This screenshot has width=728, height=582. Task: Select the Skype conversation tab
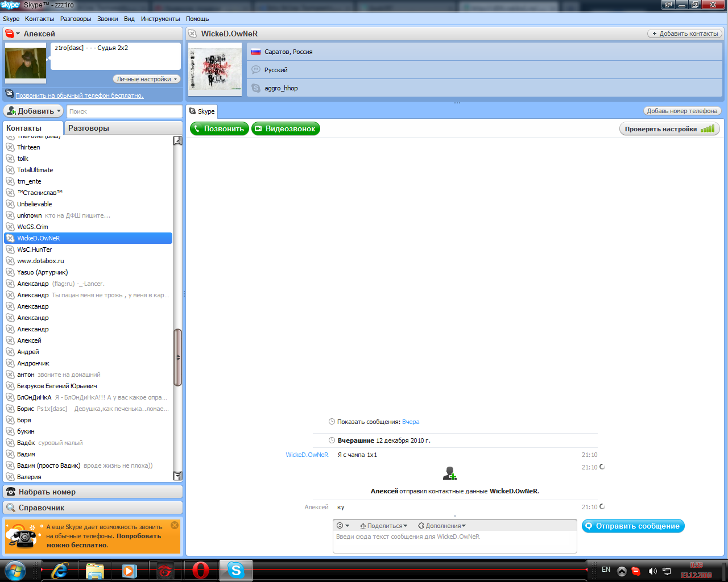pyautogui.click(x=201, y=111)
